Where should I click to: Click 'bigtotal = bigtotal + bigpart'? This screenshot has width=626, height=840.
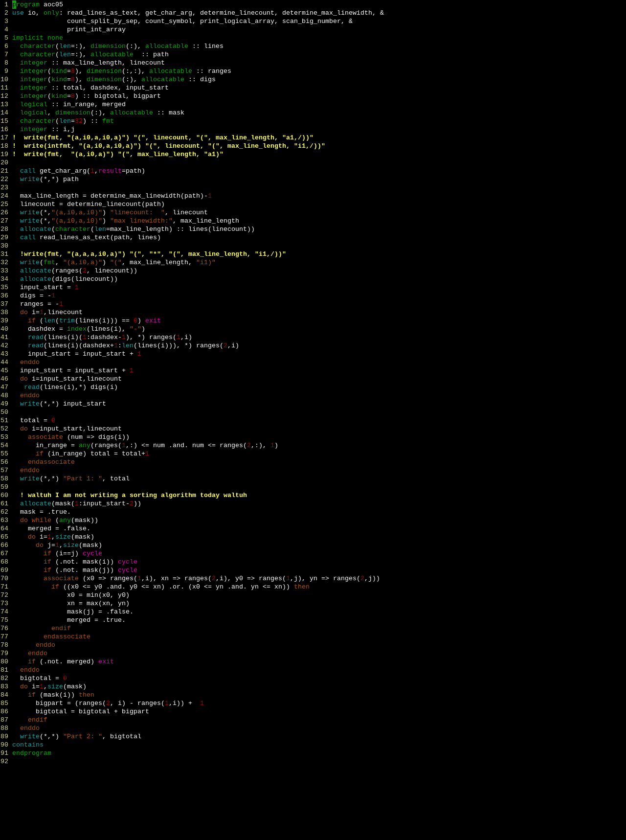point(92,711)
